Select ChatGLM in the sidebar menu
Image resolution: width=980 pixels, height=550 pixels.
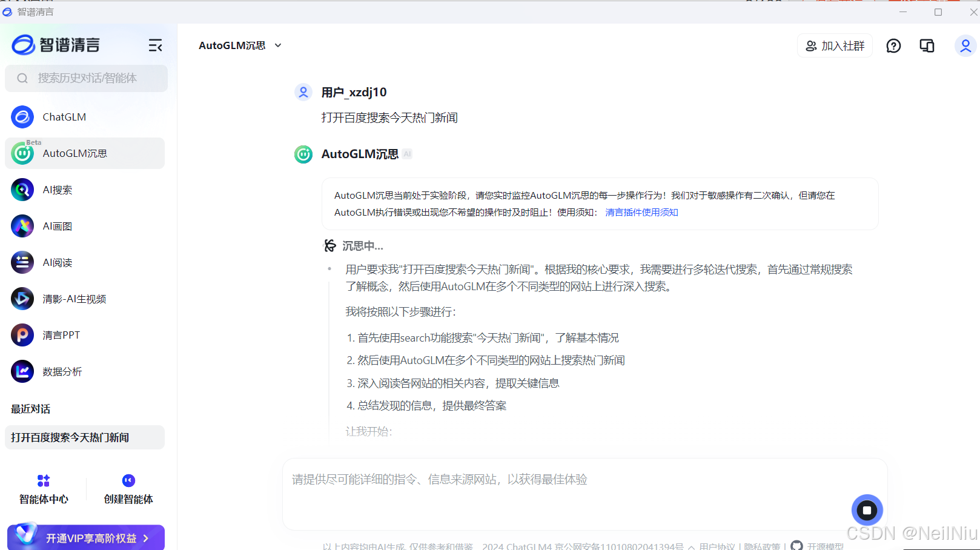click(85, 117)
